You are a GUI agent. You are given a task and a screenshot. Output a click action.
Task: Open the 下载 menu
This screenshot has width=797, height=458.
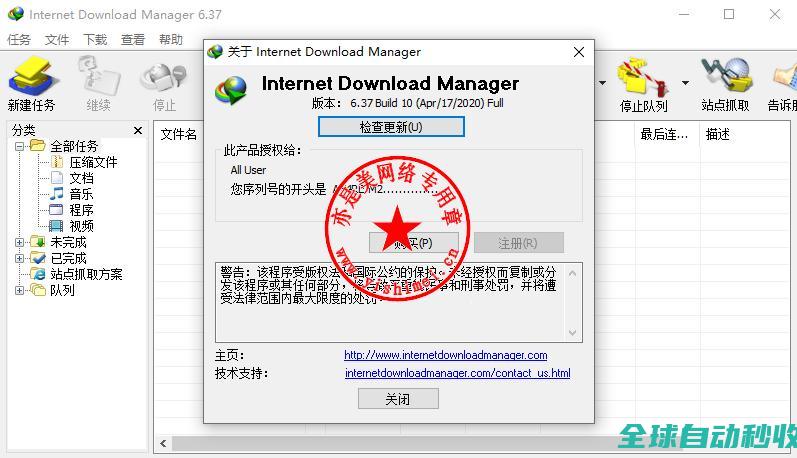click(x=95, y=40)
